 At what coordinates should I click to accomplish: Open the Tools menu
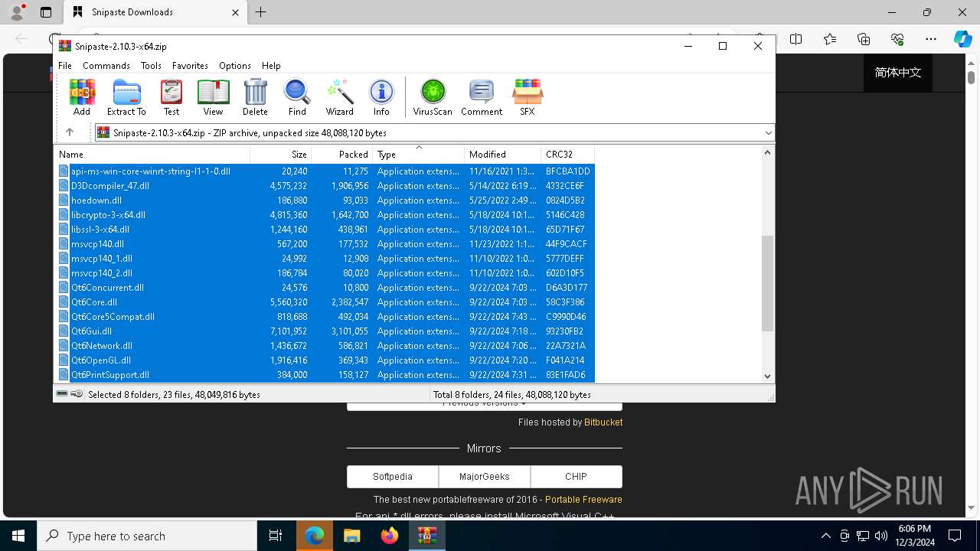pyautogui.click(x=151, y=66)
